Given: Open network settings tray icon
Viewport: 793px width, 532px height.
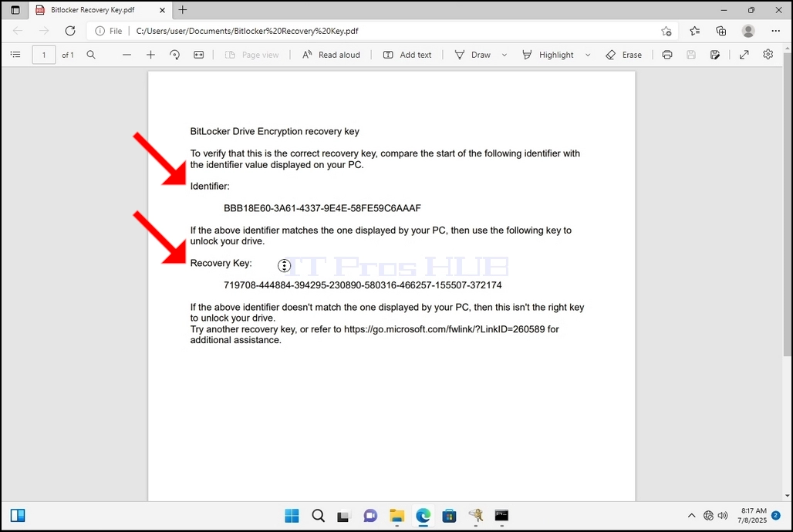Looking at the screenshot, I should (708, 516).
